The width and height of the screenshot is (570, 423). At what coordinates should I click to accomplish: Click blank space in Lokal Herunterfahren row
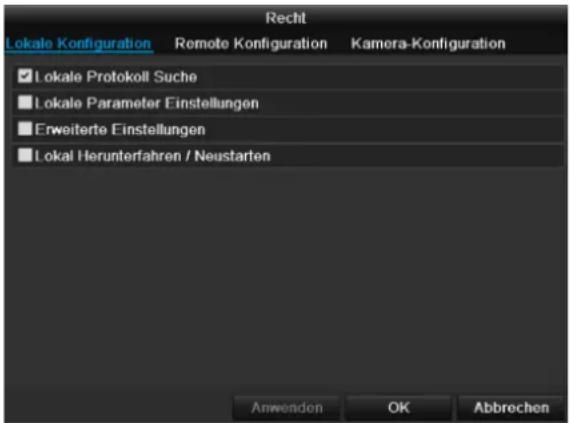[x=416, y=156]
